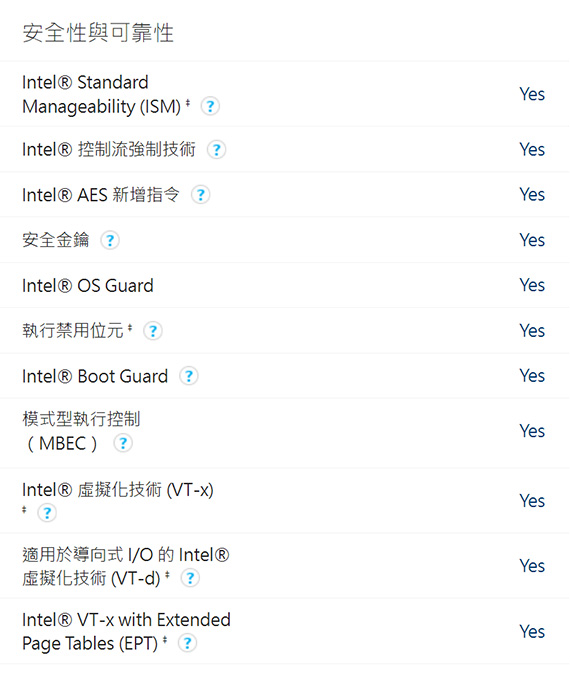This screenshot has height=680, width=570.
Task: Click Yes value for Intel VT-x with EPT
Action: [532, 631]
